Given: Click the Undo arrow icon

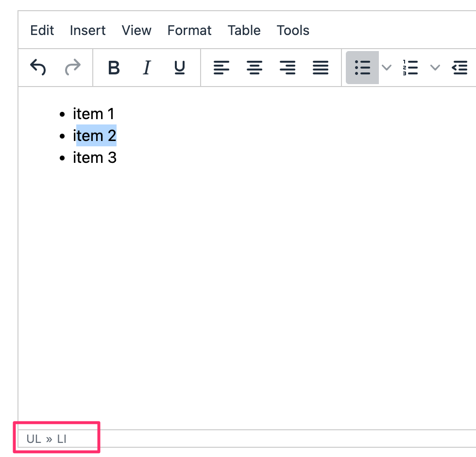Looking at the screenshot, I should coord(38,68).
